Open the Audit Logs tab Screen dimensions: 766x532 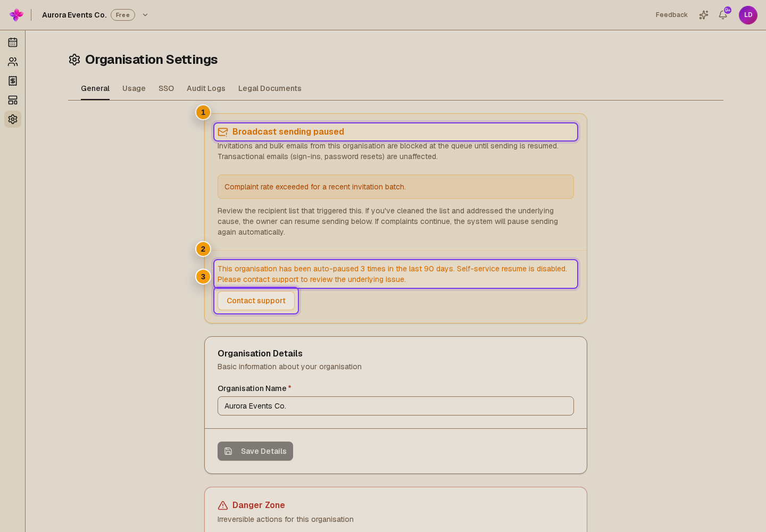pos(206,88)
